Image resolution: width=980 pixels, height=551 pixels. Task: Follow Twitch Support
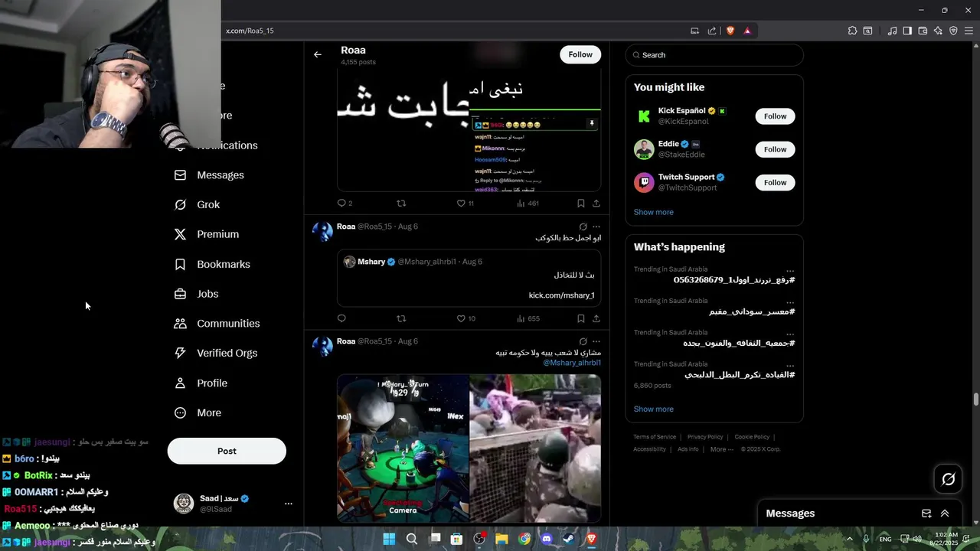pyautogui.click(x=775, y=182)
